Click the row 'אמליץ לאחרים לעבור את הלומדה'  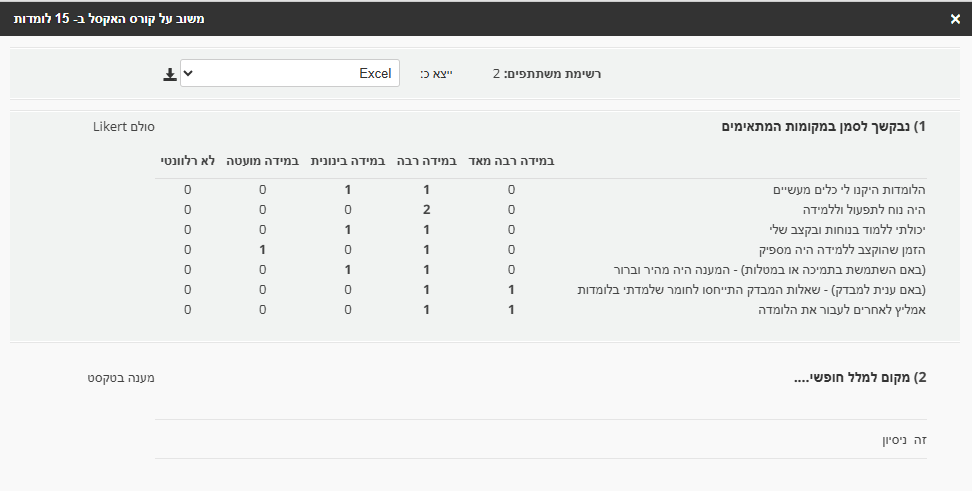(846, 310)
